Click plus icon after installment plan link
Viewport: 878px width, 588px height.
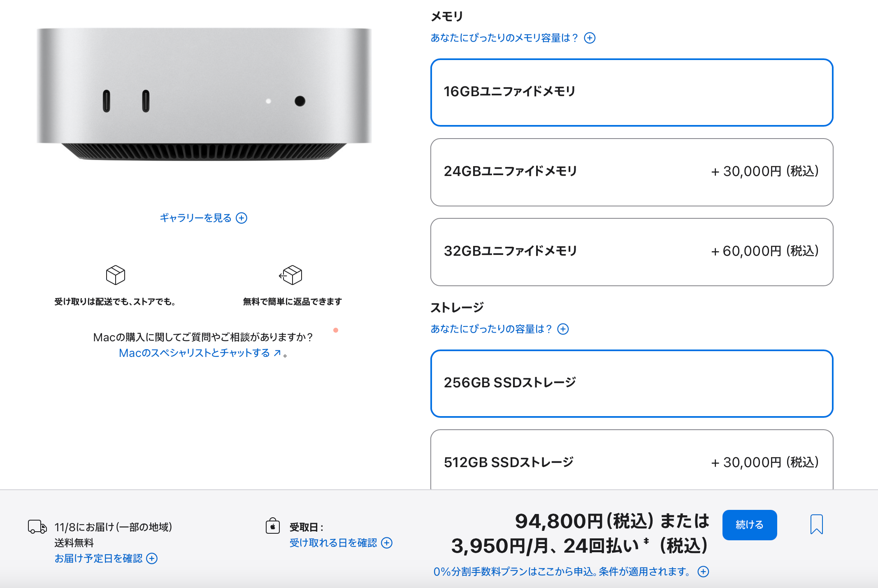(703, 572)
